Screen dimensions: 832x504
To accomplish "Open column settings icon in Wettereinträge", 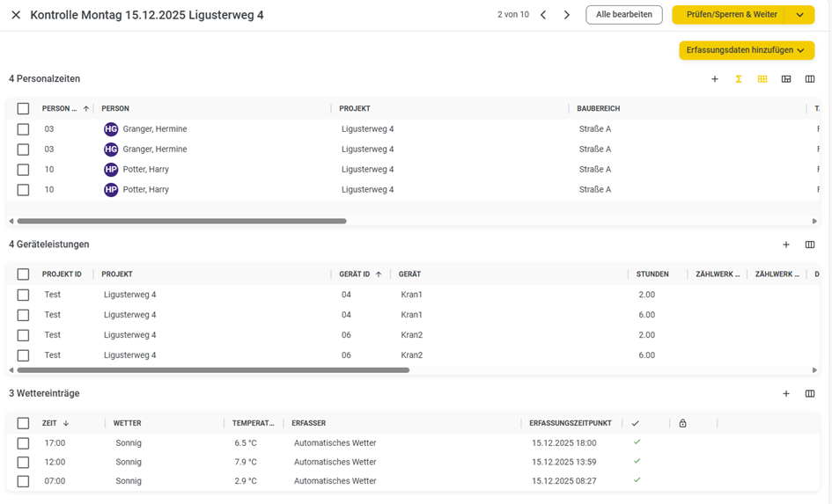I will 810,394.
